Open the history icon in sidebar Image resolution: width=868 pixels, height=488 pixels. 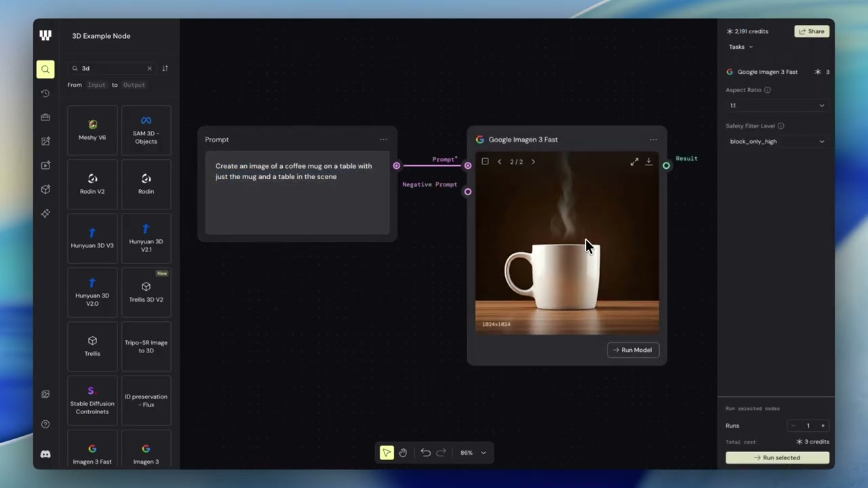pos(45,93)
